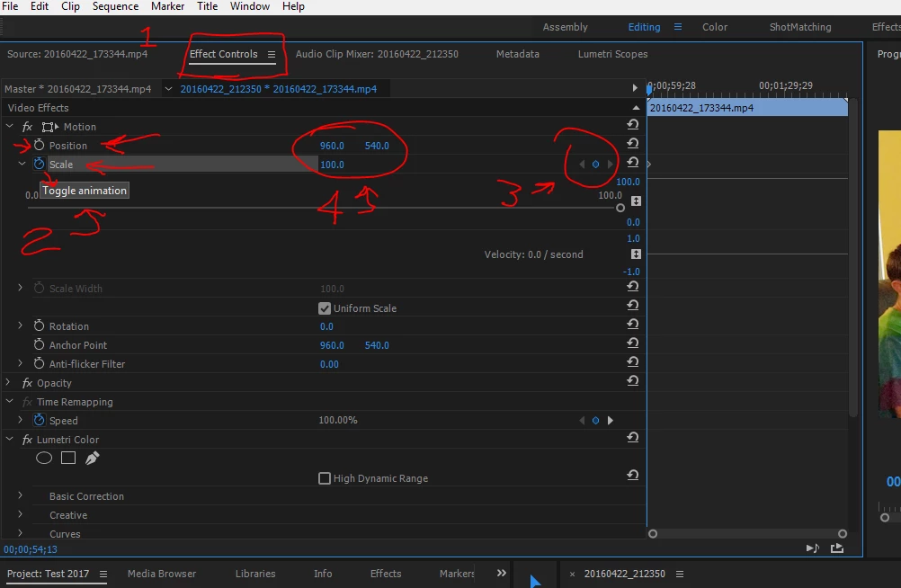Screen dimensions: 901x588
Task: Toggle the Opacity effect fx switch
Action: tap(27, 383)
